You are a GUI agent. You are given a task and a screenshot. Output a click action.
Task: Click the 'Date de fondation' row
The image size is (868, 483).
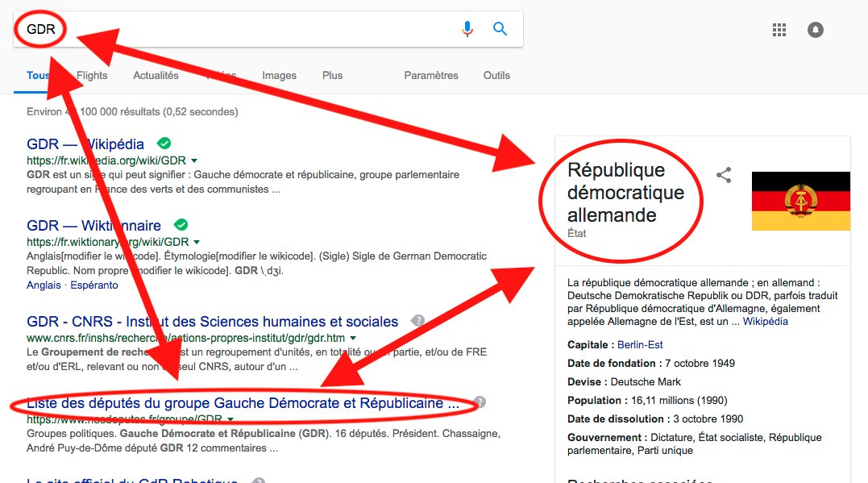click(651, 364)
